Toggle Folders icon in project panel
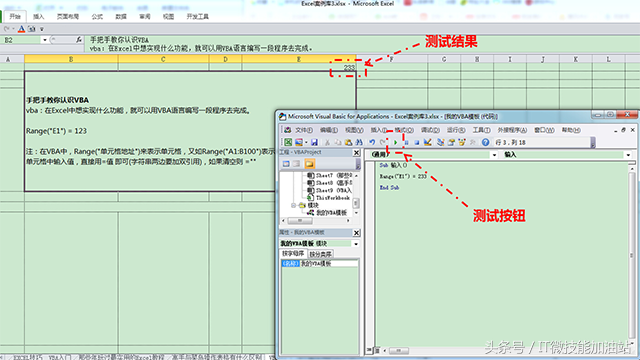Image resolution: width=640 pixels, height=360 pixels. 309,164
